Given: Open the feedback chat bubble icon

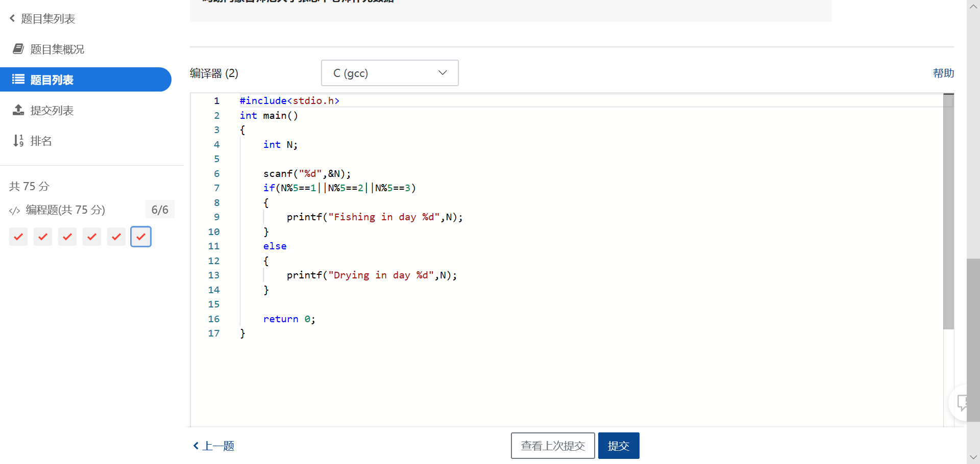Looking at the screenshot, I should (962, 403).
